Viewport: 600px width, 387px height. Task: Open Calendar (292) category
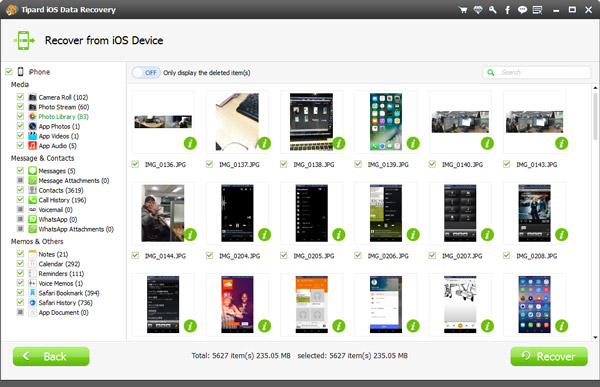59,264
